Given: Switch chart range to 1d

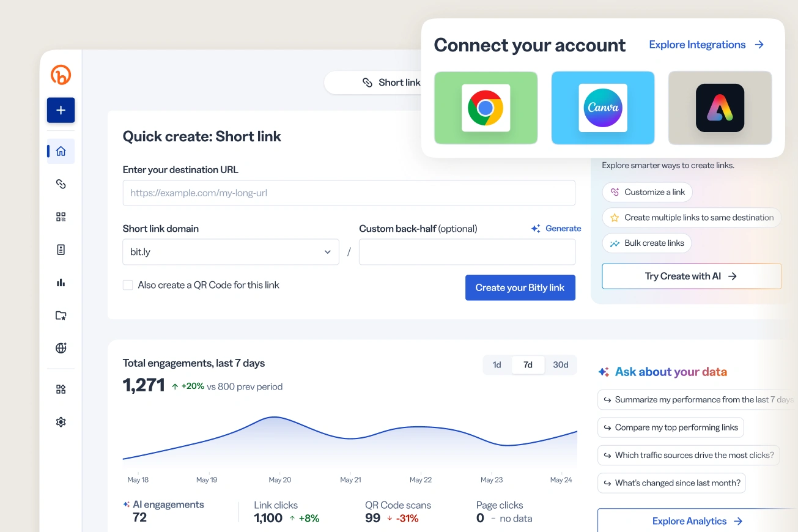Looking at the screenshot, I should coord(497,365).
